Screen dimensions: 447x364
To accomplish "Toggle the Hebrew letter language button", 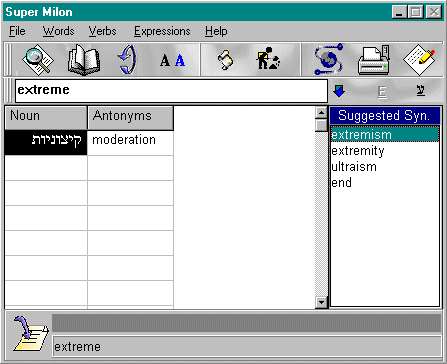I will [x=421, y=90].
